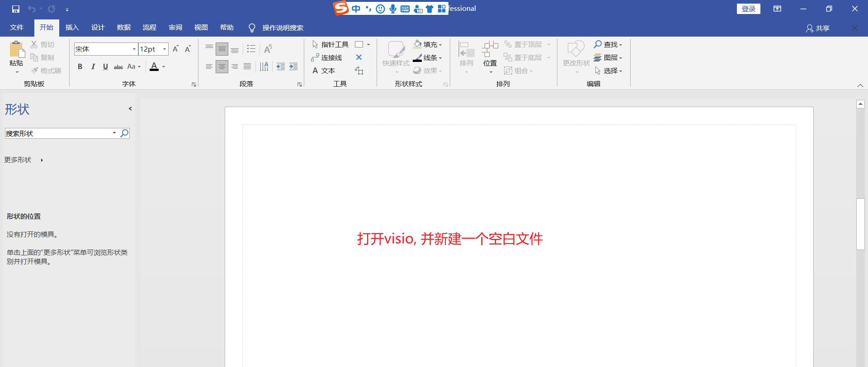Collapse the ribbon with the arrow
Viewport: 868px width, 367px height.
click(x=860, y=85)
